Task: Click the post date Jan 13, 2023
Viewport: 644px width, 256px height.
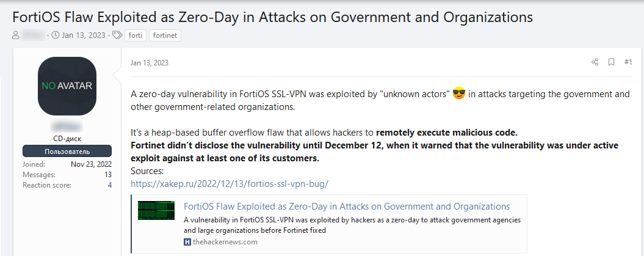Action: (150, 63)
